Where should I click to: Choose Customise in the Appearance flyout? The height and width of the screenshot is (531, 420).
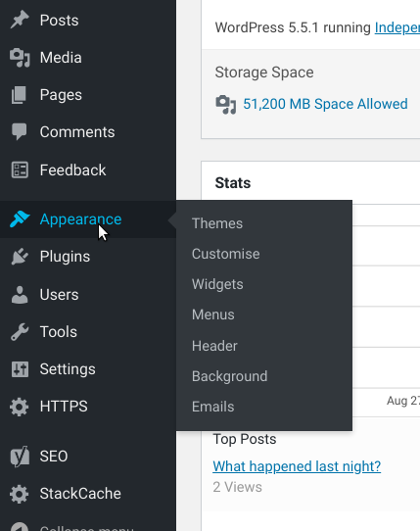click(226, 254)
